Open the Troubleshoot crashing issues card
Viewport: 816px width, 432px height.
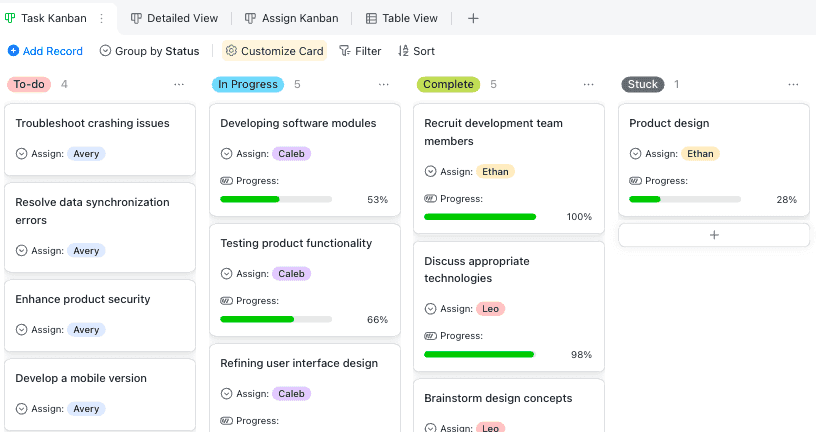pyautogui.click(x=93, y=124)
